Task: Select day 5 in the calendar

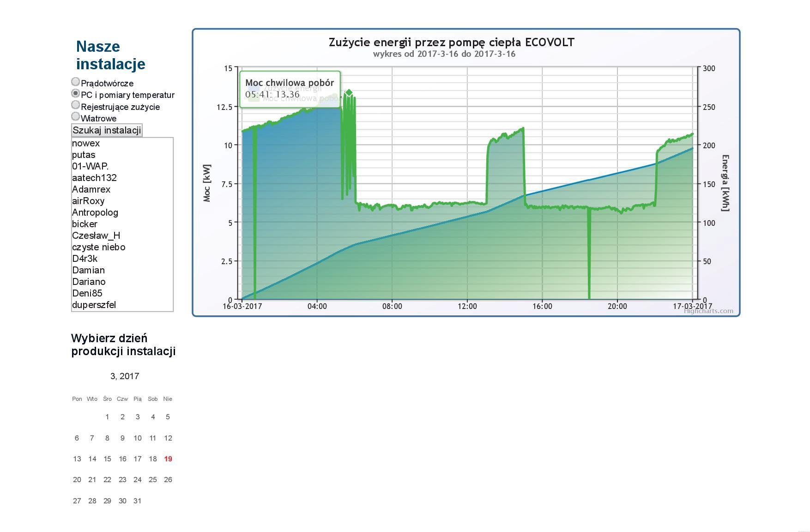Action: coord(168,417)
